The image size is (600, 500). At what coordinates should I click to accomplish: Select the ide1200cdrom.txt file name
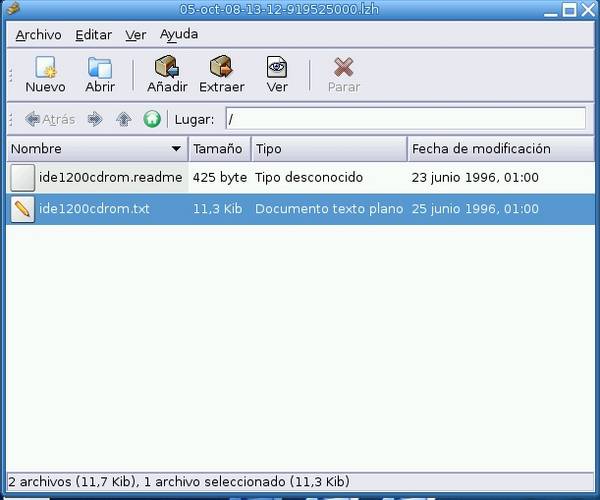click(94, 209)
